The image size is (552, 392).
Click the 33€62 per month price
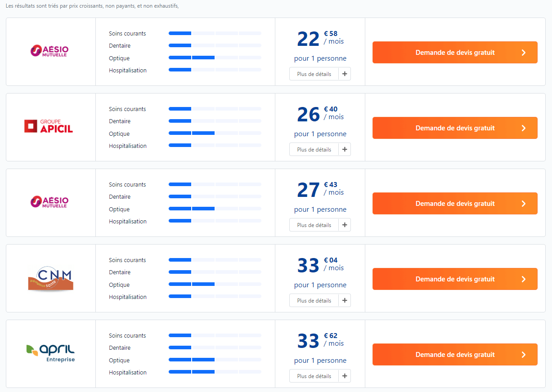pyautogui.click(x=319, y=340)
